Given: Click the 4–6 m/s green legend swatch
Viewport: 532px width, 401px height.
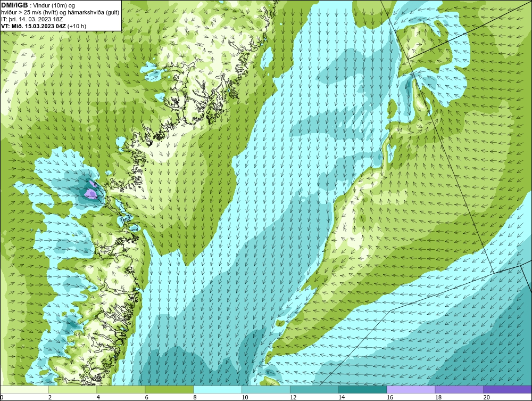Looking at the screenshot, I should pos(121,389).
